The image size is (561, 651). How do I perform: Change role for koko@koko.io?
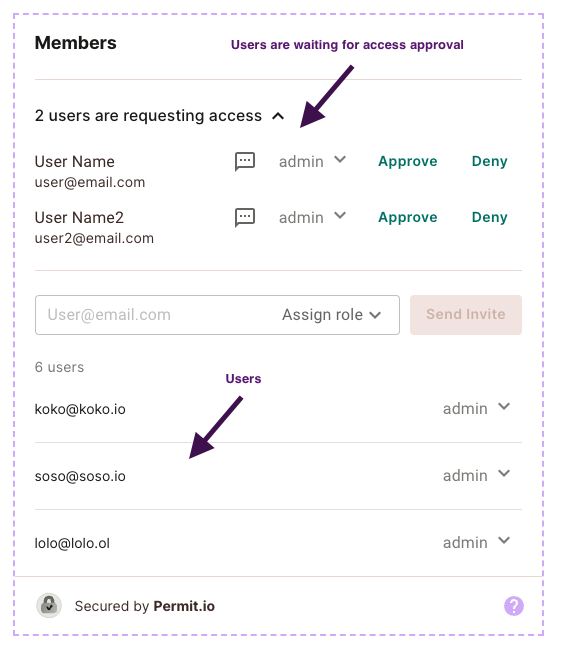476,408
